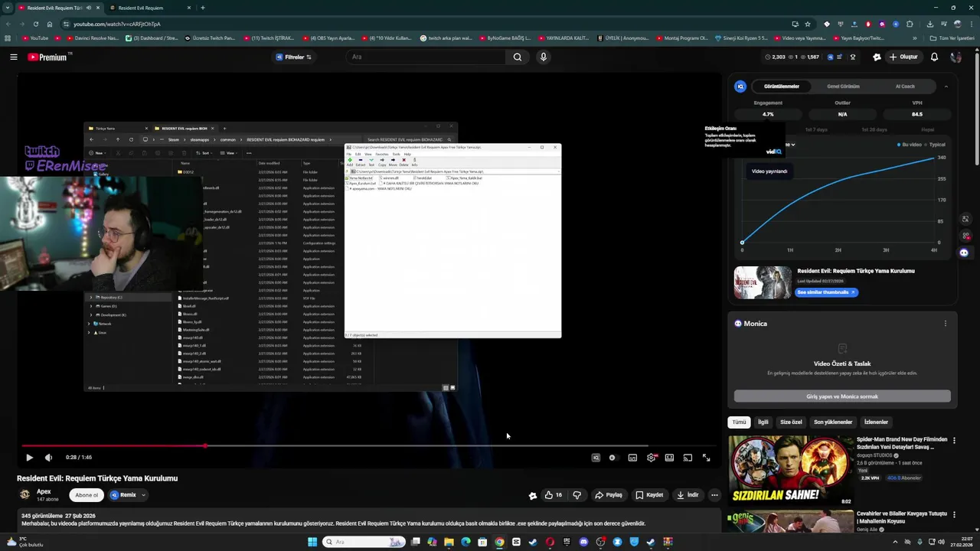Reload the page
This screenshot has width=980, height=551.
(x=35, y=24)
